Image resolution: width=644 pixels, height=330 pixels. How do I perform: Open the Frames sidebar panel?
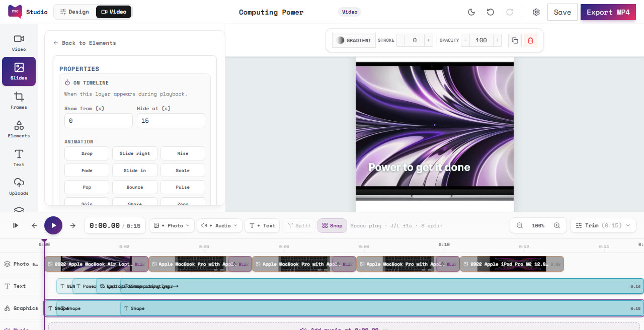coord(19,100)
